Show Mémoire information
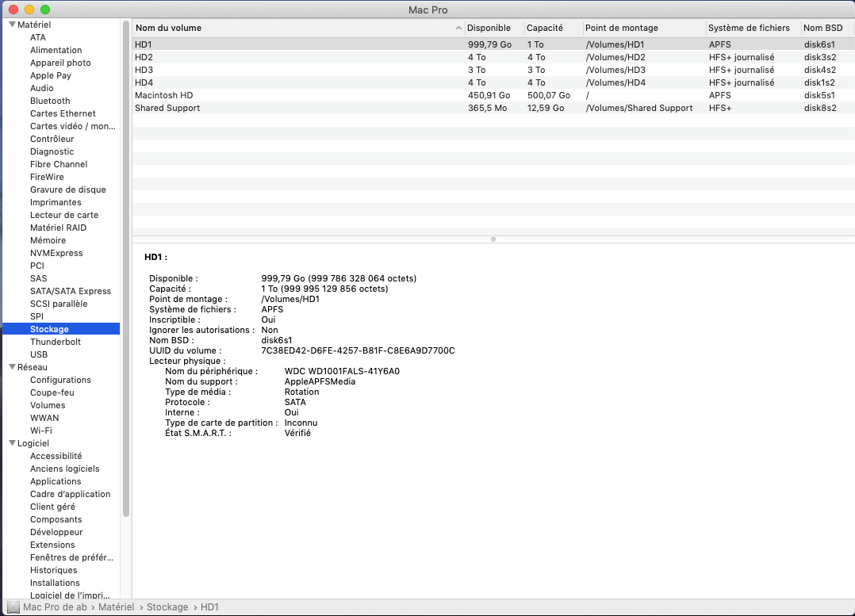Image resolution: width=855 pixels, height=616 pixels. 48,240
